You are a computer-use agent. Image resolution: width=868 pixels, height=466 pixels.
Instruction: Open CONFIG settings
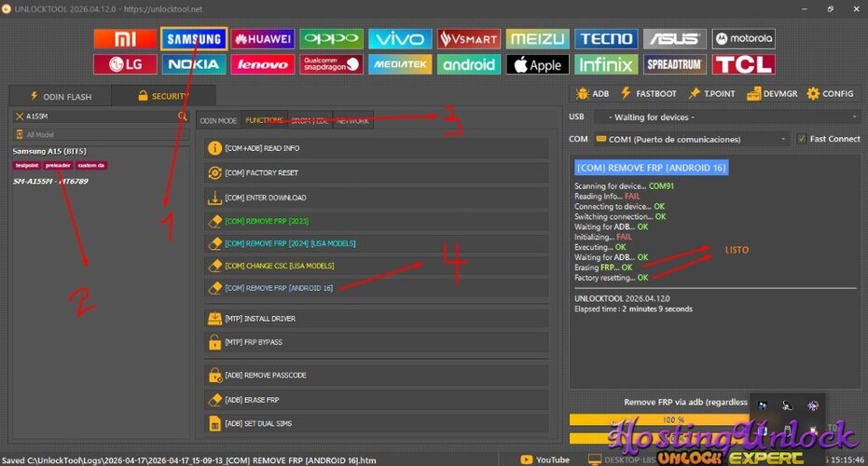[830, 93]
